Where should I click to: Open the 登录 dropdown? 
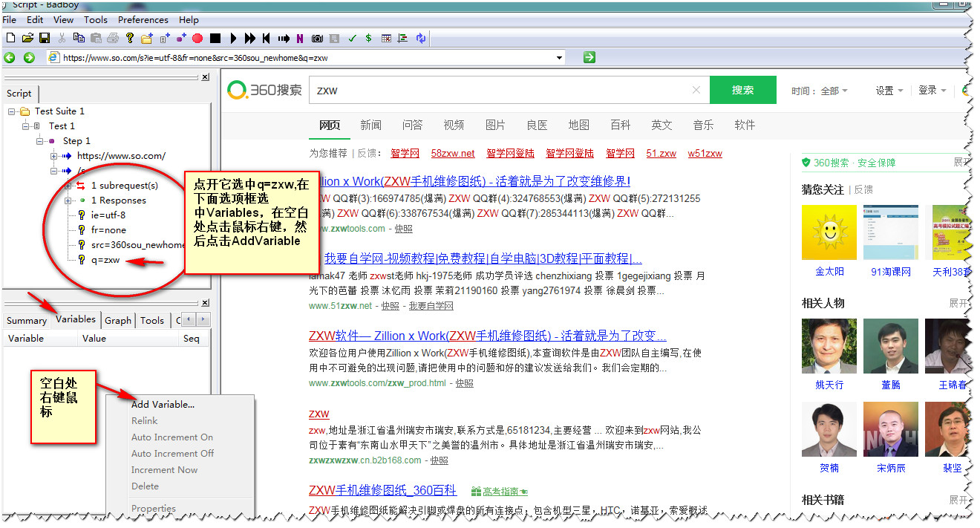[x=932, y=90]
